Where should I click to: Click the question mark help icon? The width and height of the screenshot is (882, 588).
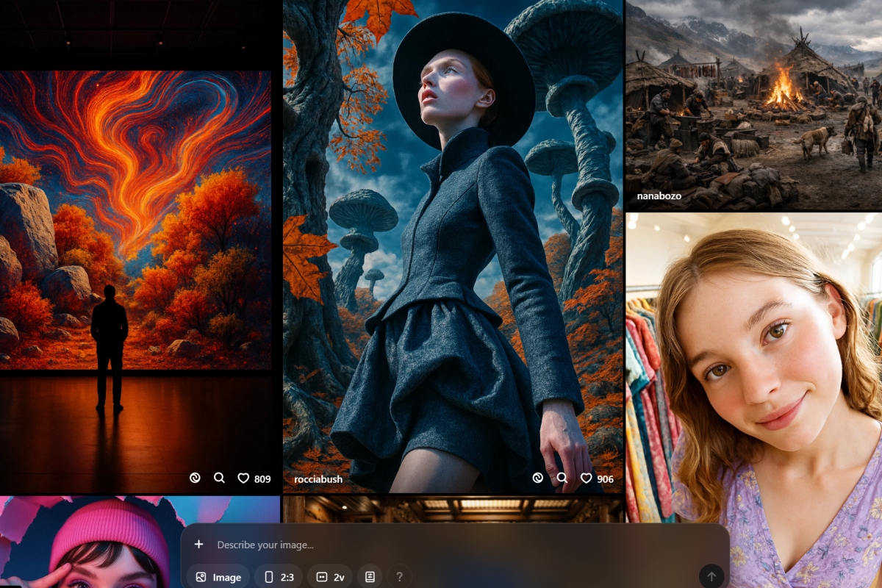(x=399, y=577)
